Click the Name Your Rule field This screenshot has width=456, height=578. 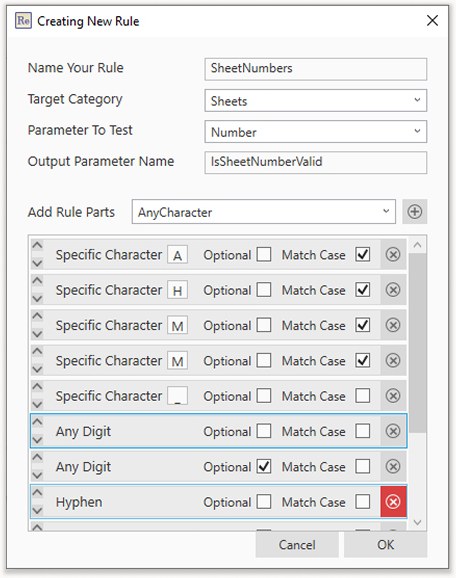point(316,69)
